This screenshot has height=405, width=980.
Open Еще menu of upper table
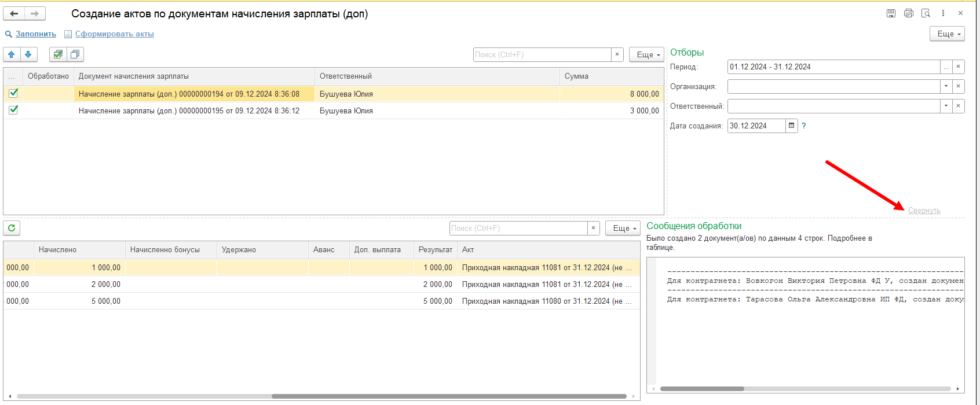pyautogui.click(x=646, y=54)
